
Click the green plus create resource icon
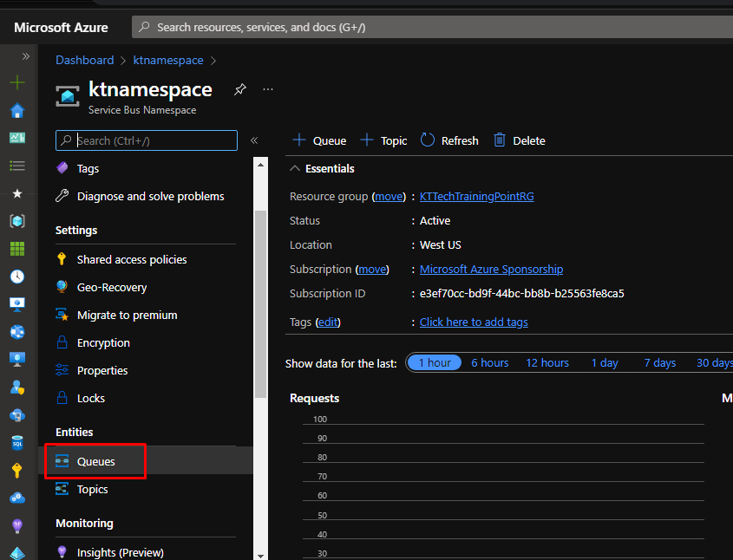click(17, 83)
